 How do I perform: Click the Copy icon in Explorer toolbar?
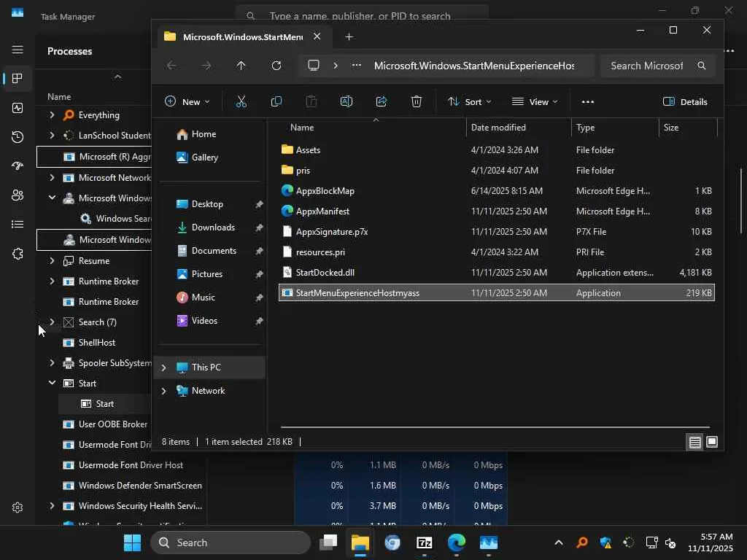coord(276,102)
